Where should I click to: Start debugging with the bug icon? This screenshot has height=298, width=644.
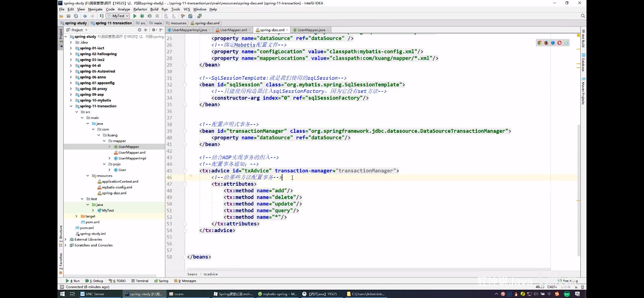142,16
